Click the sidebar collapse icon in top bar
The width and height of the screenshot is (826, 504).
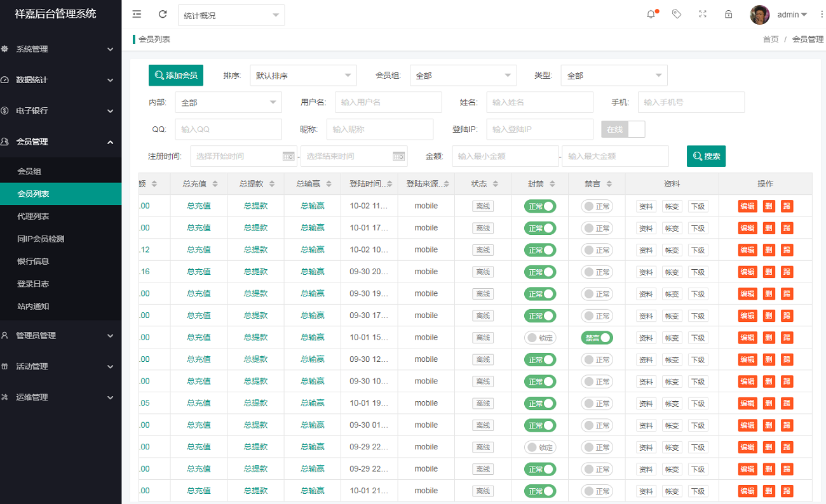click(x=137, y=15)
